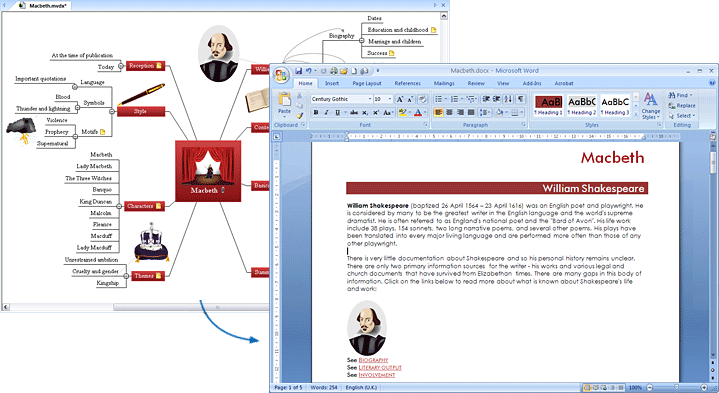The width and height of the screenshot is (719, 393).
Task: Switch to Full Screen Reading view in the status bar
Action: point(595,388)
